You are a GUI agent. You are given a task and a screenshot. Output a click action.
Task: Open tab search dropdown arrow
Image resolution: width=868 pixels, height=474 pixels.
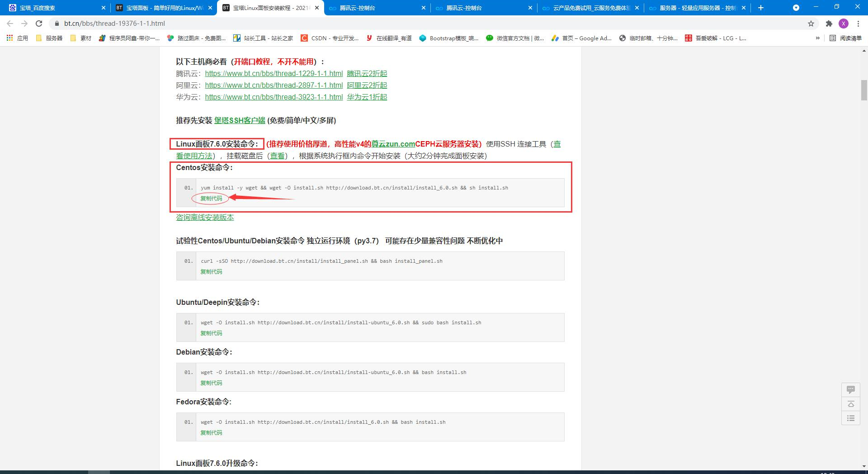pyautogui.click(x=796, y=8)
